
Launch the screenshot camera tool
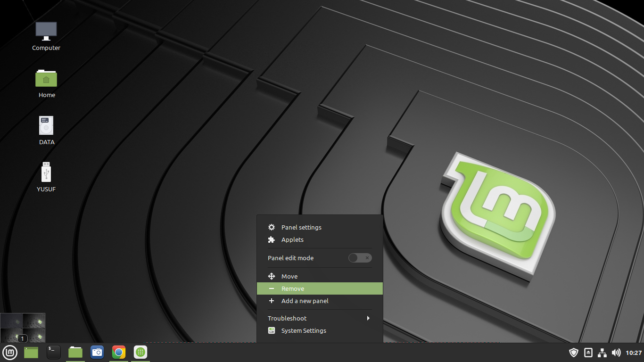(97, 352)
